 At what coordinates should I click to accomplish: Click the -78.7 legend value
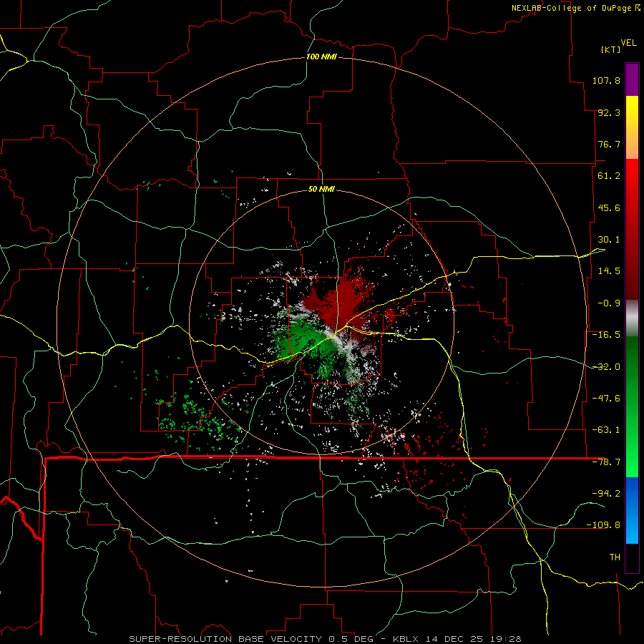click(606, 462)
